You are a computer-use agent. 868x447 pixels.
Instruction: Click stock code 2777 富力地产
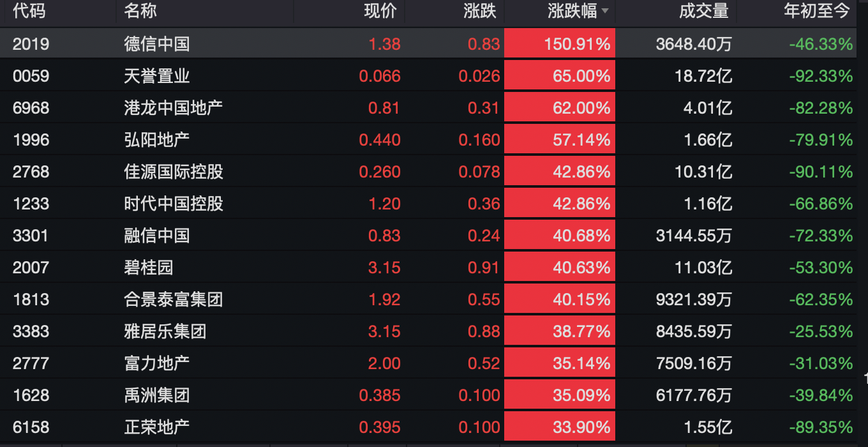[x=31, y=363]
